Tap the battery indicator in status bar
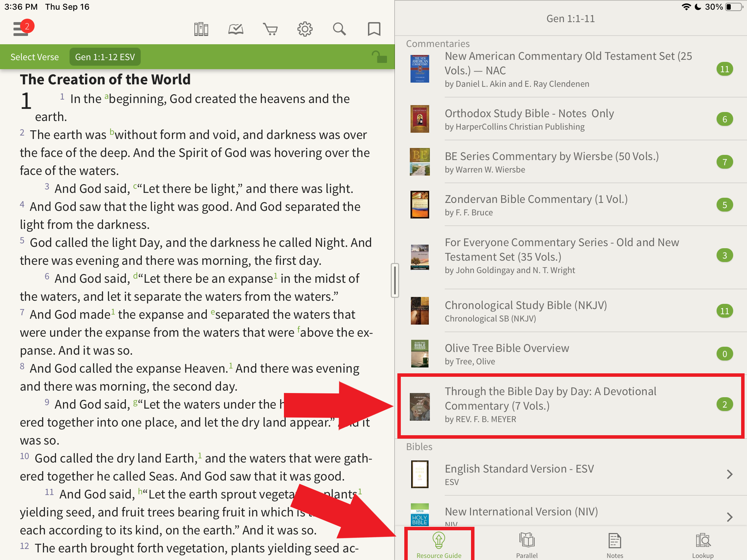Screen dimensions: 747x560 pyautogui.click(x=734, y=7)
